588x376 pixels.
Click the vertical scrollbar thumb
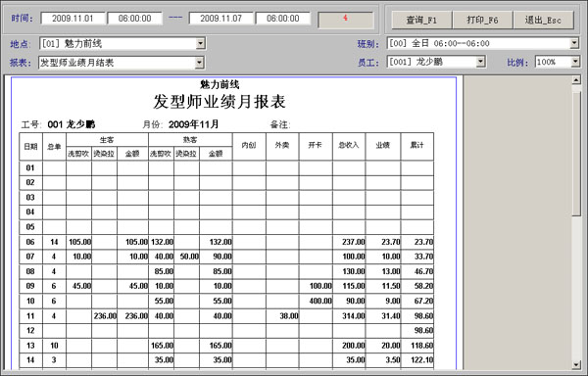point(576,150)
